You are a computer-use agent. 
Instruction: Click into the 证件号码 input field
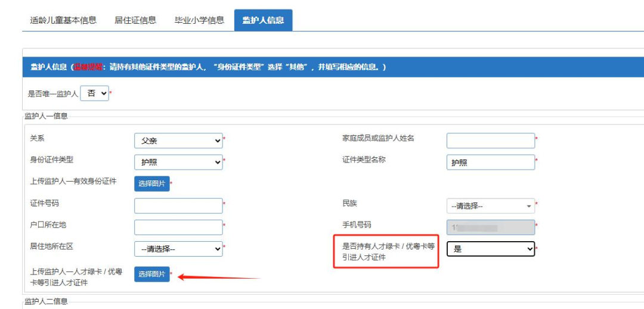[x=178, y=206]
